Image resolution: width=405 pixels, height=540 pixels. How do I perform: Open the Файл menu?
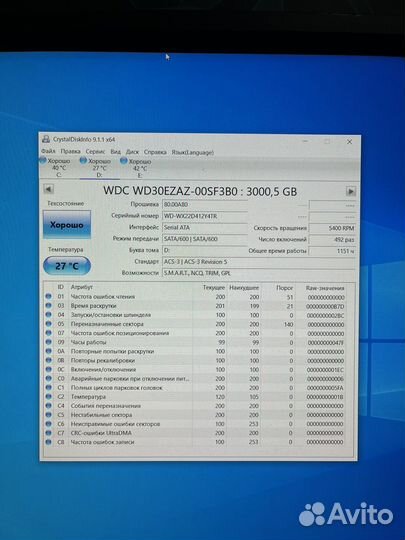pos(48,151)
